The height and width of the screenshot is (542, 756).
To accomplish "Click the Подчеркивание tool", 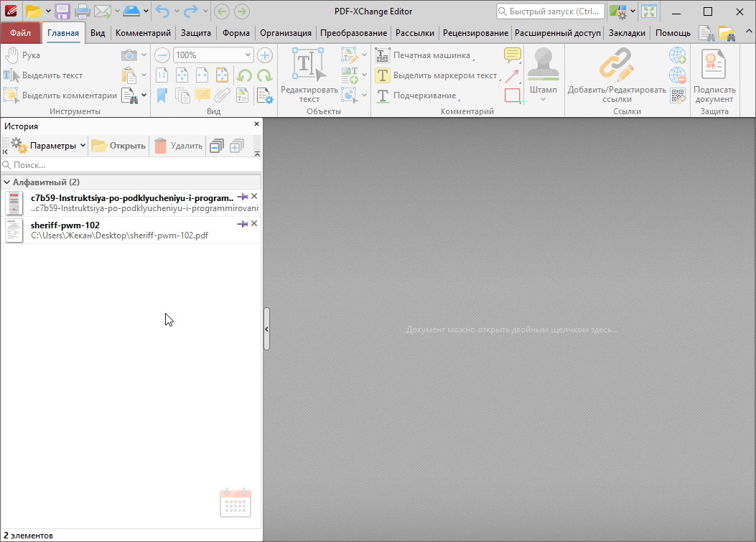I will [x=417, y=95].
